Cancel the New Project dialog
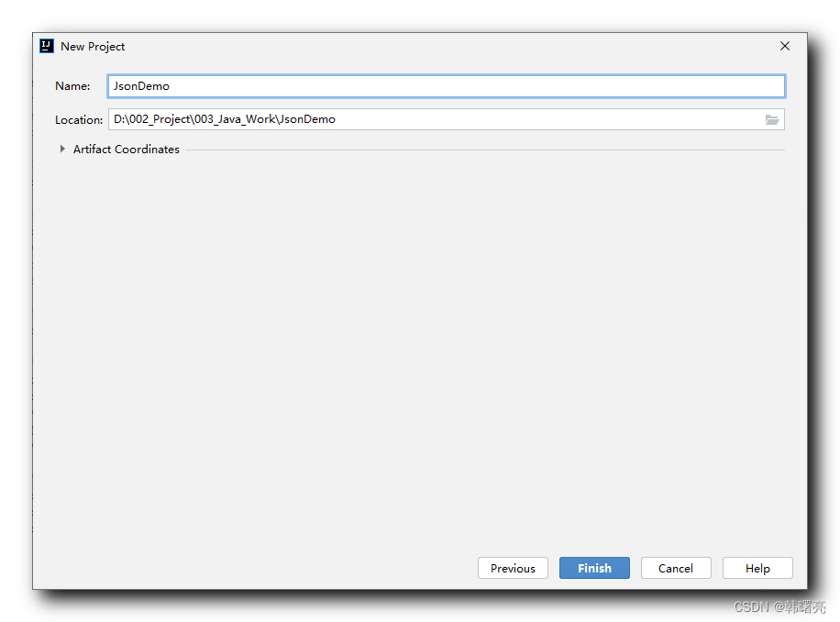Screen dimensions: 840x622 pyautogui.click(x=676, y=568)
